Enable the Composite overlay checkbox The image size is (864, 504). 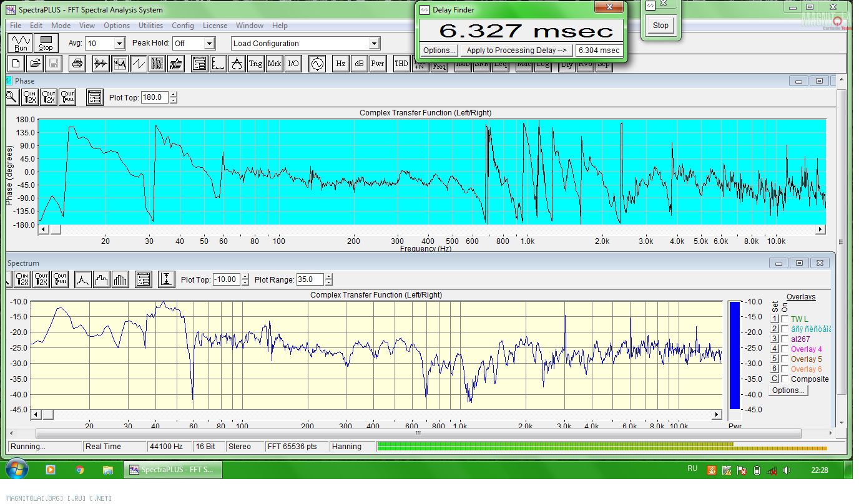click(x=785, y=379)
